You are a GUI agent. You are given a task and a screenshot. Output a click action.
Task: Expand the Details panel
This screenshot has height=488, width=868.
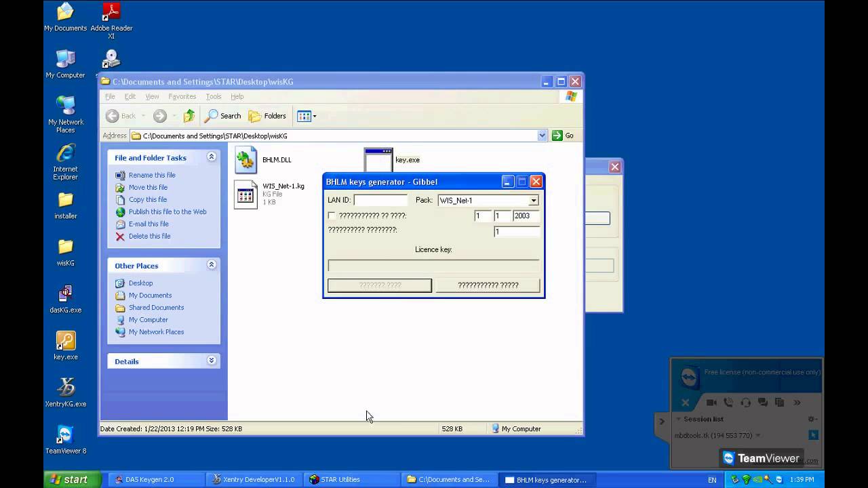212,361
